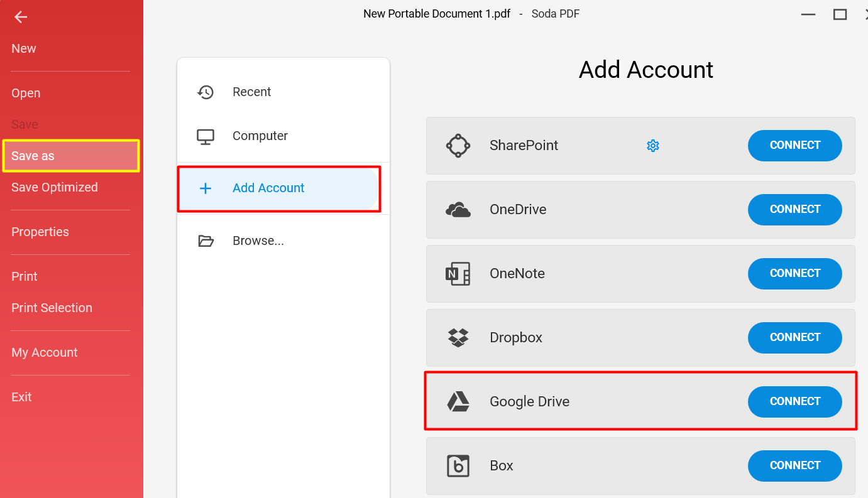The width and height of the screenshot is (868, 498).
Task: Click the SharePoint label text
Action: [524, 145]
